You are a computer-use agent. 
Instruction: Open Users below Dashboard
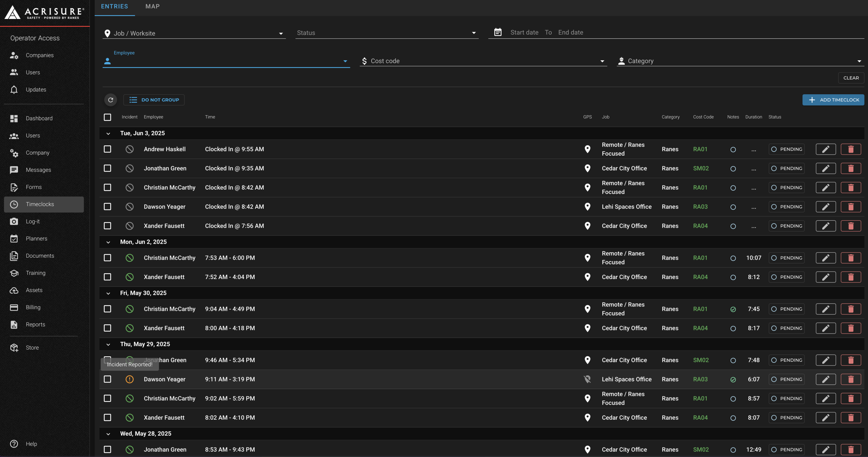(44, 136)
